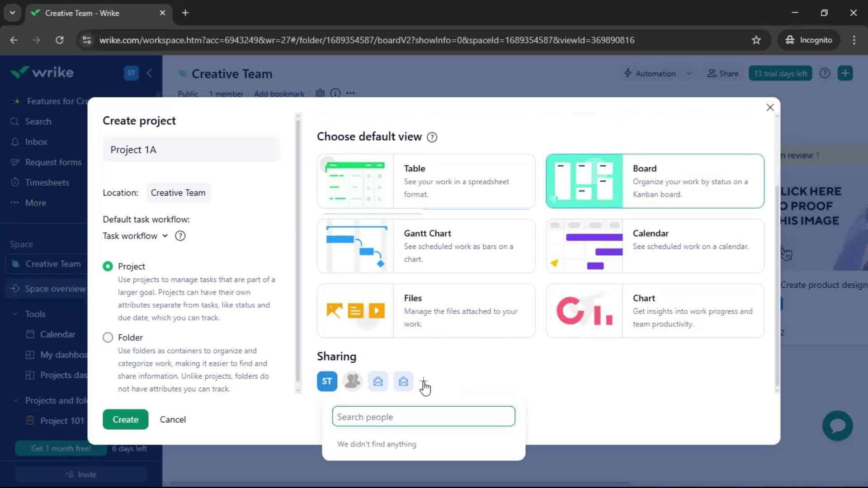Screen dimensions: 868x488
Task: Open the Chrome three-dot menu
Action: coord(854,40)
